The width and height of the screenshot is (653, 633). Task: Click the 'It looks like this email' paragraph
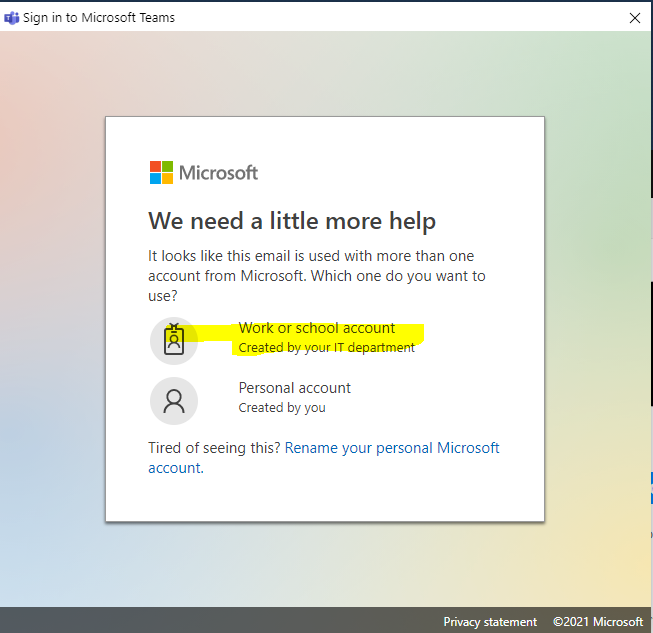(317, 276)
